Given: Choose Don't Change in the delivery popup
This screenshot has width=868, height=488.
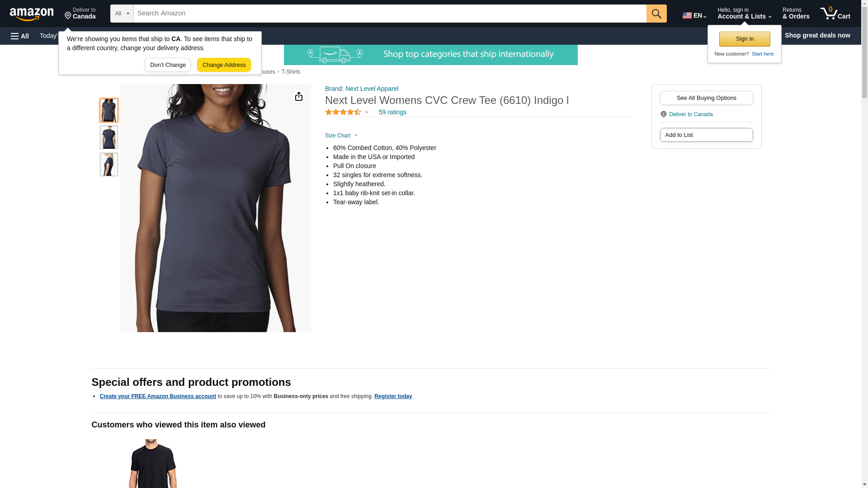Looking at the screenshot, I should 168,65.
